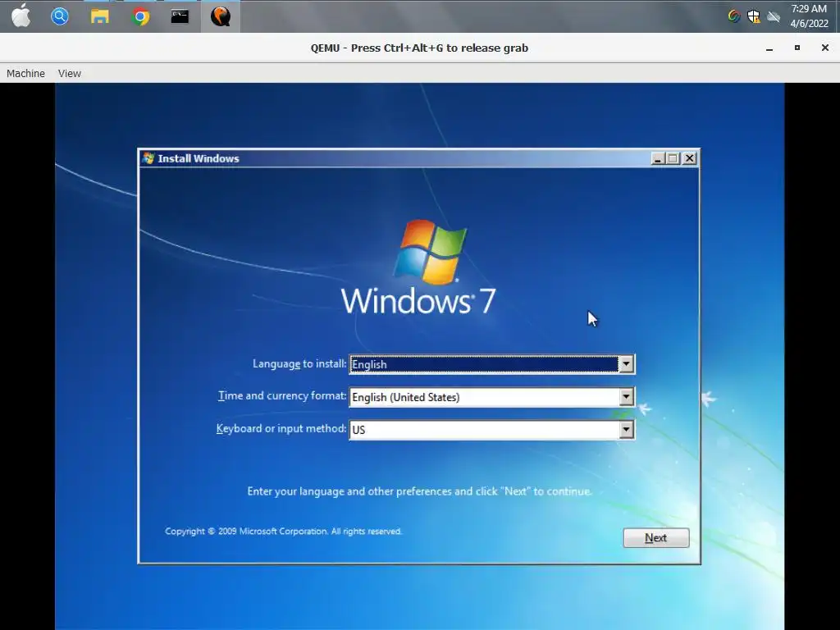The image size is (840, 630).
Task: Open the View menu
Action: pyautogui.click(x=70, y=73)
